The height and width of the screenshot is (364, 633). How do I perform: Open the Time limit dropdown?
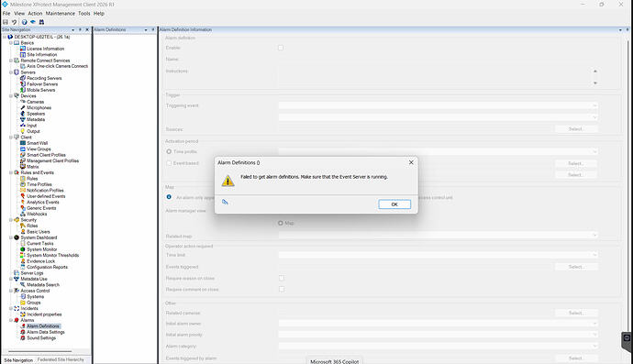click(438, 255)
